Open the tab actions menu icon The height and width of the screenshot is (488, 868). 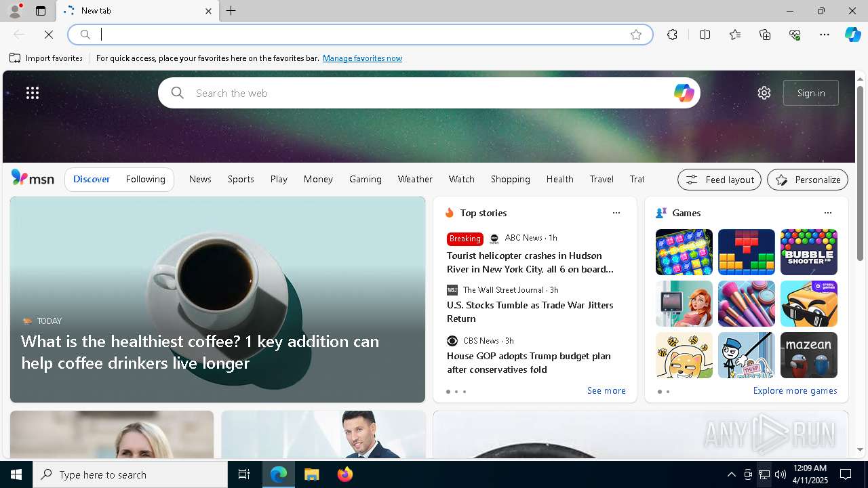click(x=41, y=11)
